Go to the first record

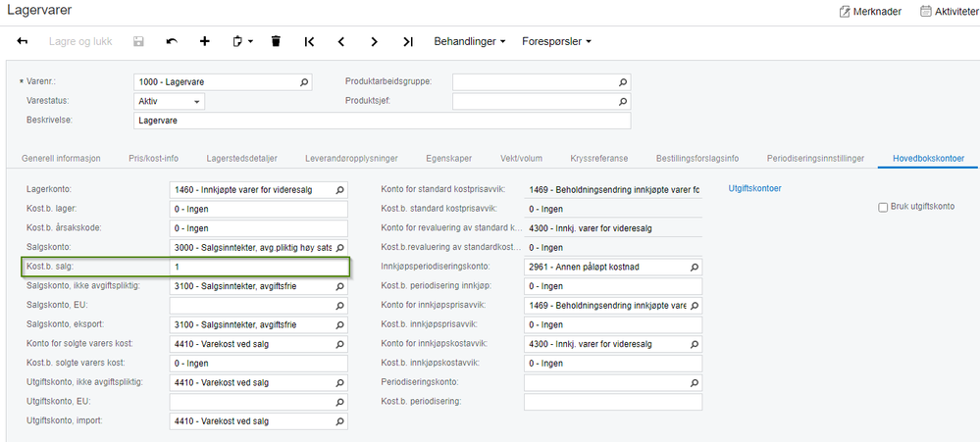309,42
